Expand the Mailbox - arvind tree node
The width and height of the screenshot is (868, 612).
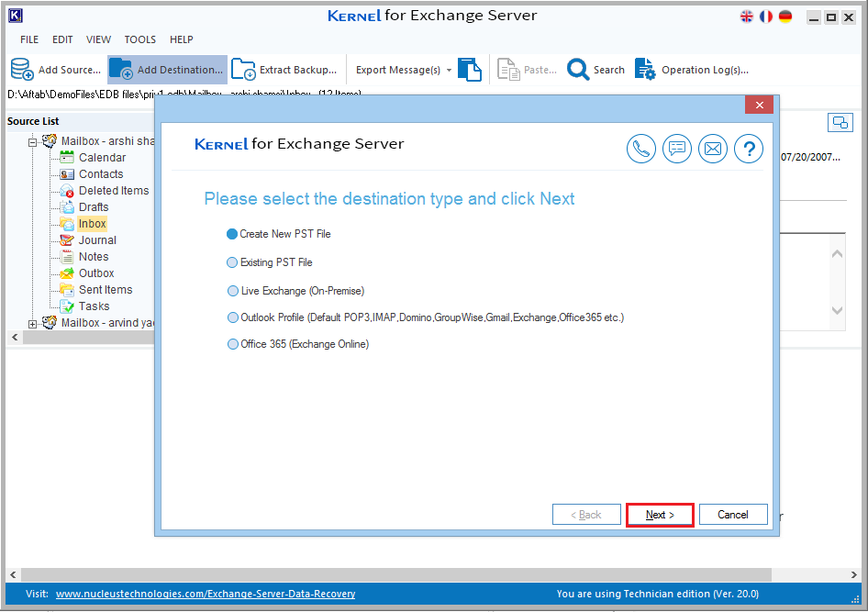point(33,324)
